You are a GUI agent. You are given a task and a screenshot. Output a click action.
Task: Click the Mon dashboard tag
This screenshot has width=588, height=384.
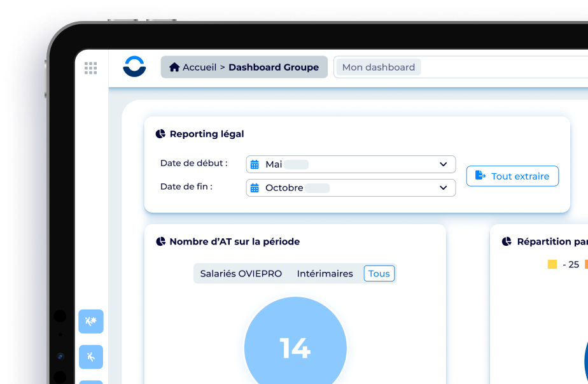click(379, 68)
